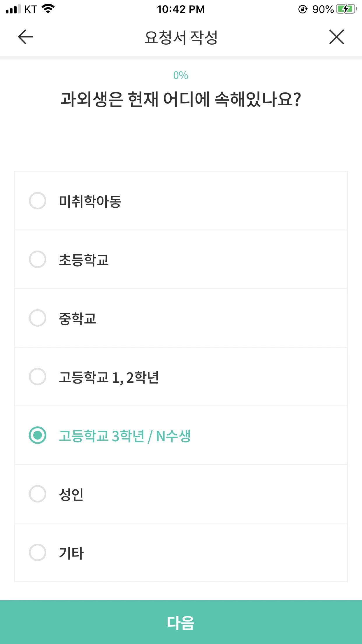Tap the selected 고등학교 3학년 / N수생 radio

[38, 435]
